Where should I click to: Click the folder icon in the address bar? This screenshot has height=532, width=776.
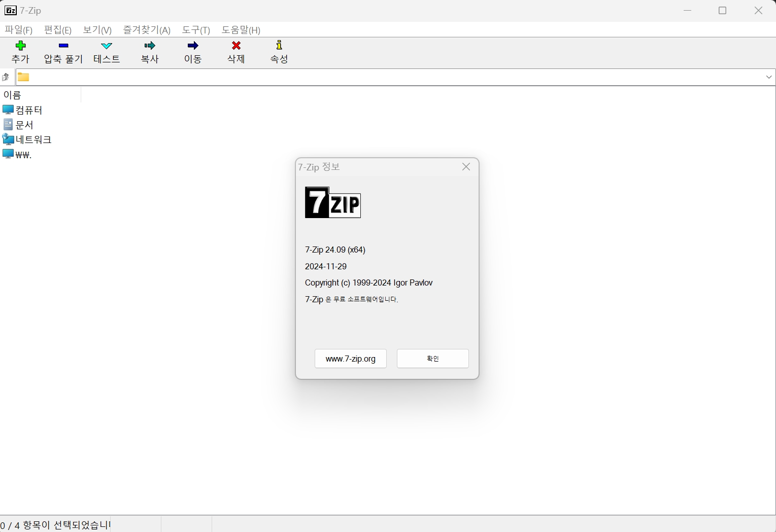coord(23,77)
